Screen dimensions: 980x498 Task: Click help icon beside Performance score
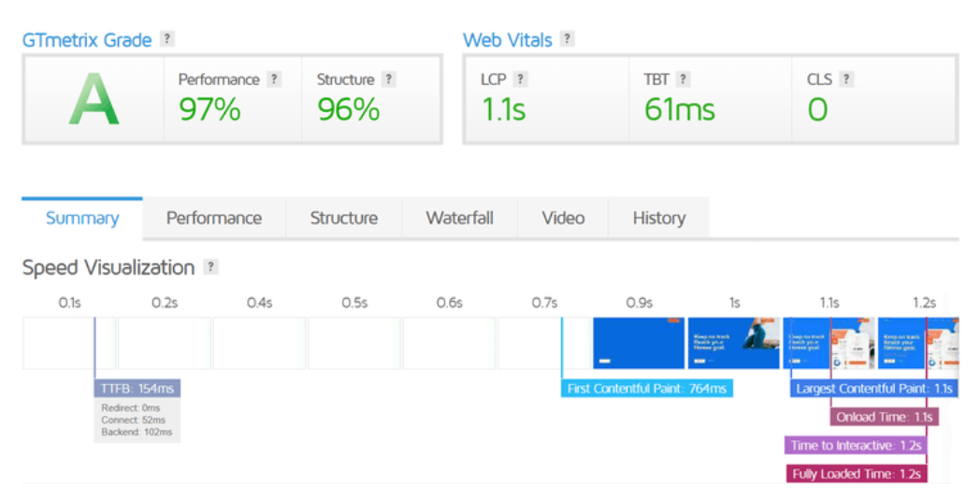pyautogui.click(x=274, y=78)
